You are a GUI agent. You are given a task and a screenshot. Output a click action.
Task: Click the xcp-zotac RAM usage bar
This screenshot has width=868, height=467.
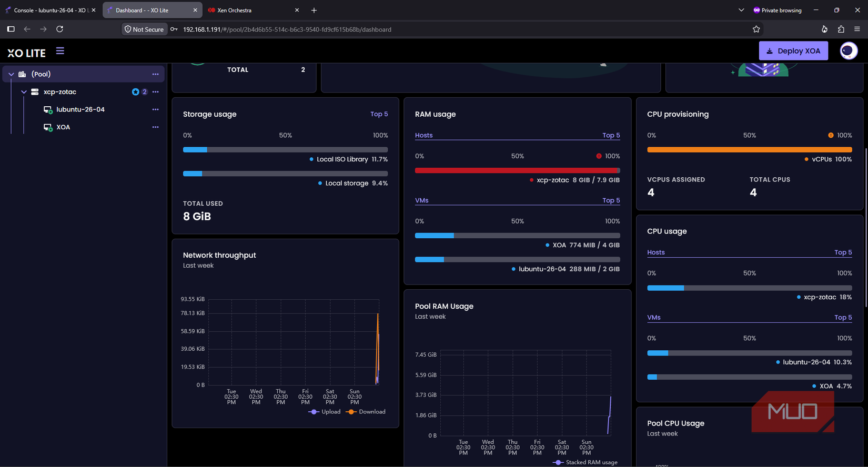click(x=517, y=170)
